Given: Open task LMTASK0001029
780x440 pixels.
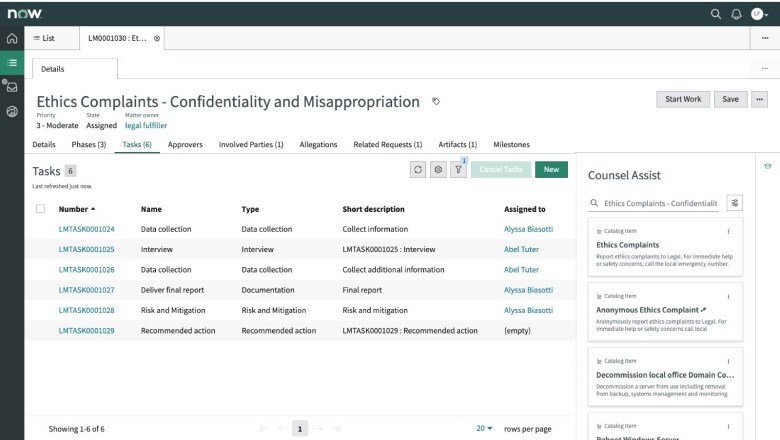Looking at the screenshot, I should pos(87,331).
